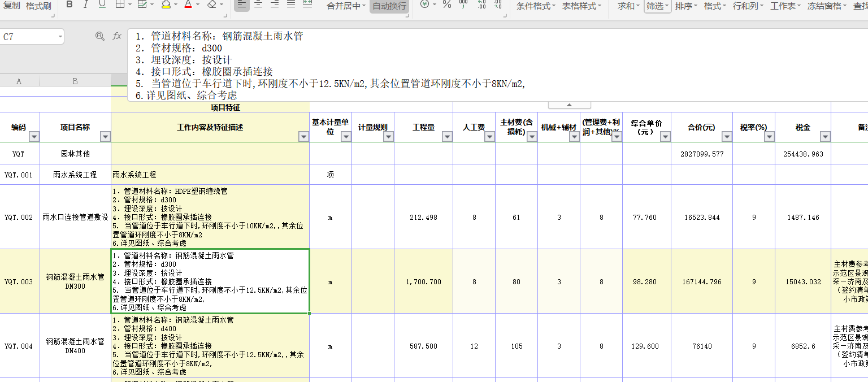This screenshot has width=868, height=382.
Task: Toggle bold formatting
Action: pyautogui.click(x=70, y=5)
